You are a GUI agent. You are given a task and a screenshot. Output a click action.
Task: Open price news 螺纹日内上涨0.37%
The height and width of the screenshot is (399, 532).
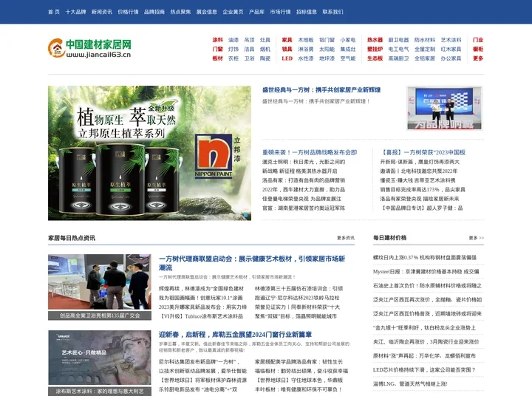pos(425,258)
